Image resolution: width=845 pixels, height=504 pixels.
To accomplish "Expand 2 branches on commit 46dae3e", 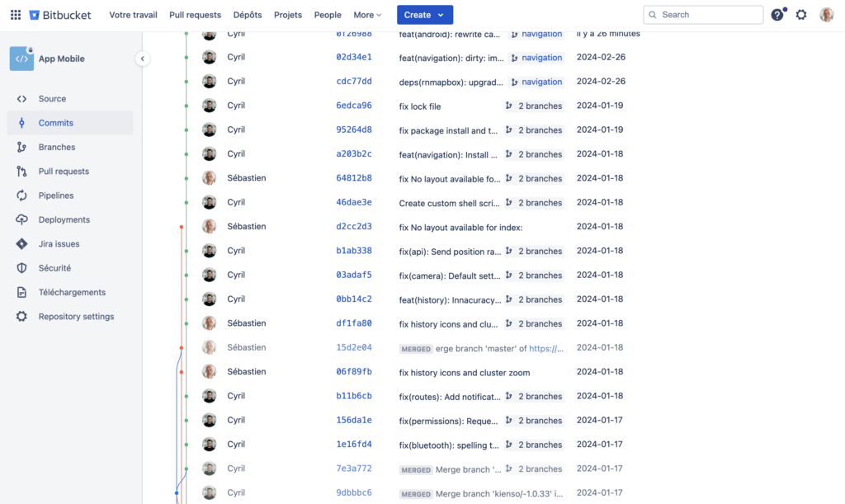I will point(534,202).
